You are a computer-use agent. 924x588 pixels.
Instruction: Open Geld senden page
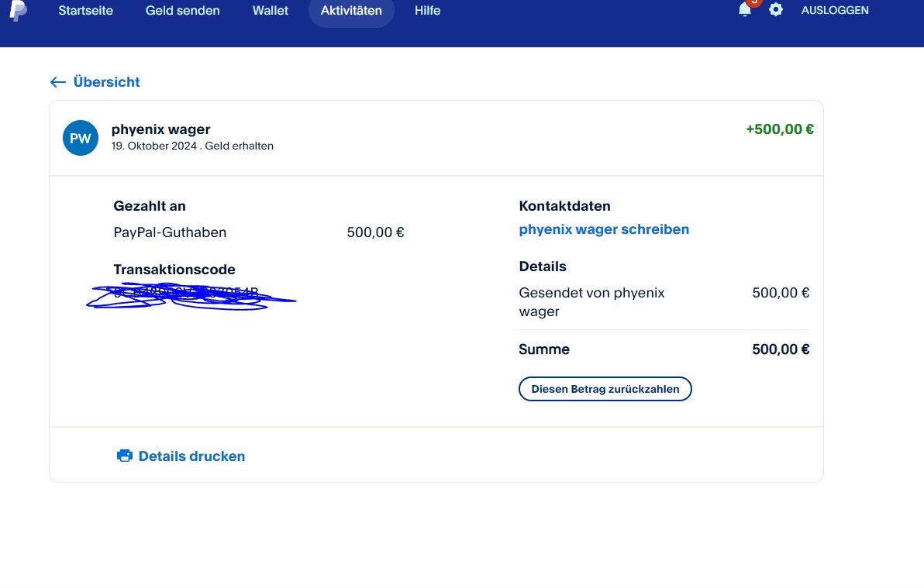tap(183, 11)
